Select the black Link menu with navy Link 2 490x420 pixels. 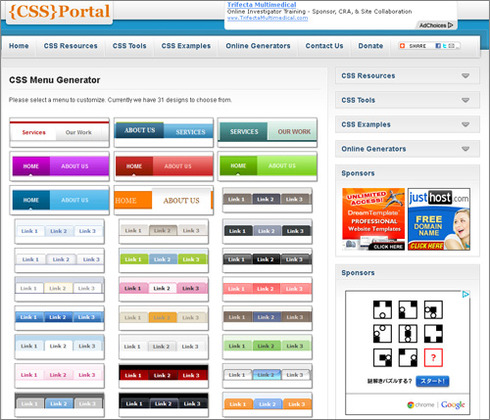[163, 404]
